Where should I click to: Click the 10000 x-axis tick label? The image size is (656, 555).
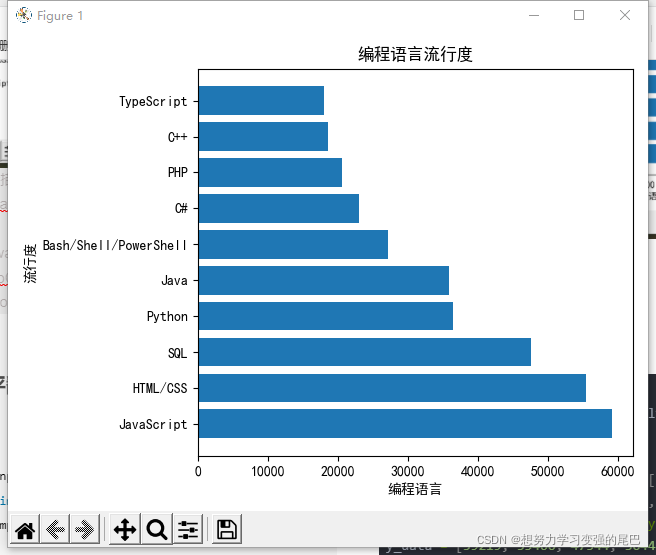point(268,471)
